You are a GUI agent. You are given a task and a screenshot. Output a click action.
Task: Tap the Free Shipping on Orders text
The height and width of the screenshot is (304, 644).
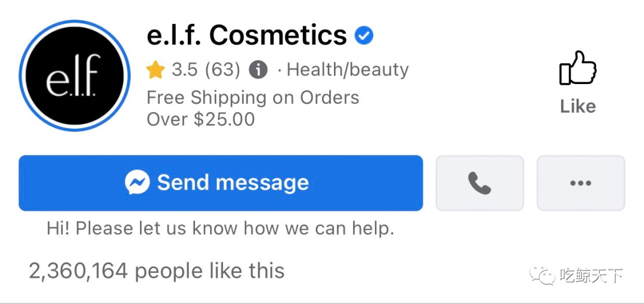tap(253, 97)
